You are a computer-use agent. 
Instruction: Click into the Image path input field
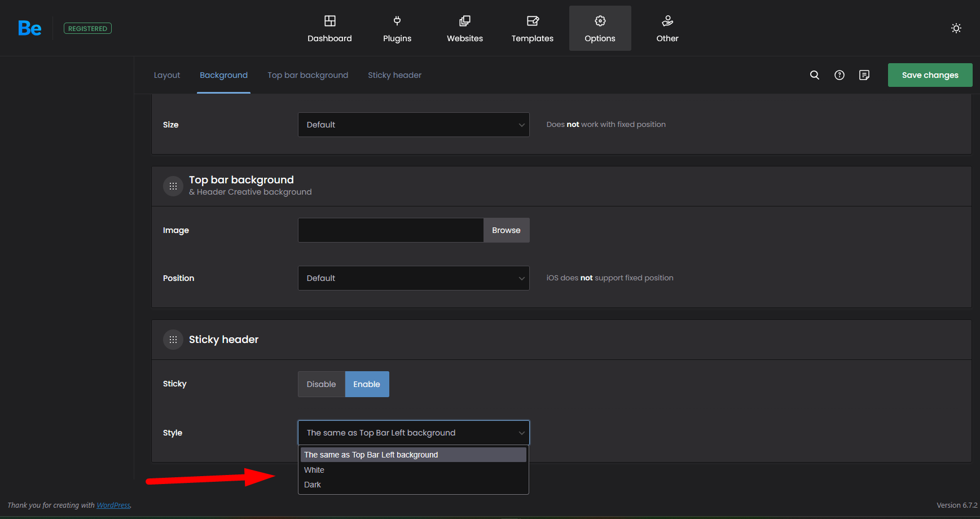point(390,230)
